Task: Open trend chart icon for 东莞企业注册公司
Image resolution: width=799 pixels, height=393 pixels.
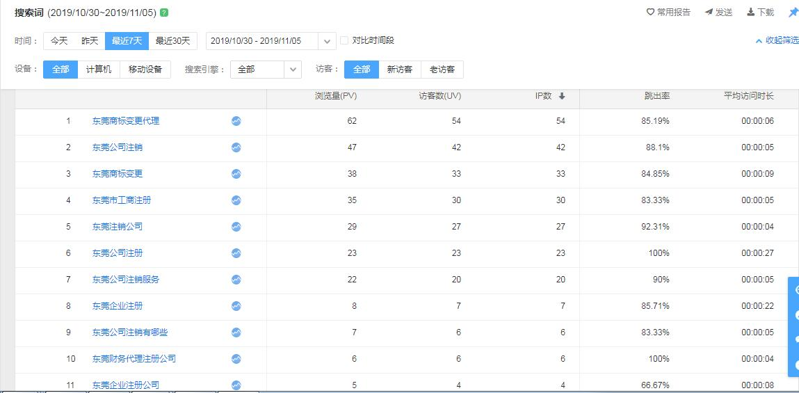Action: [236, 385]
